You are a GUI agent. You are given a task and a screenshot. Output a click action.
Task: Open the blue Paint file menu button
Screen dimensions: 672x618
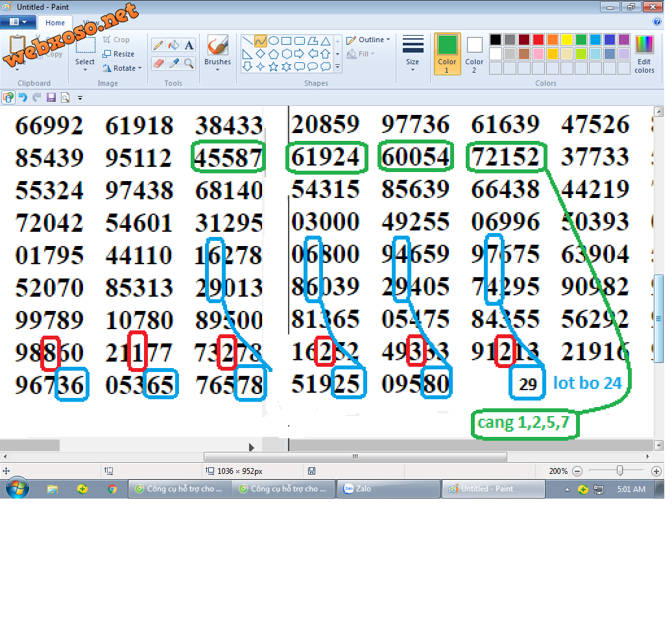tap(18, 22)
